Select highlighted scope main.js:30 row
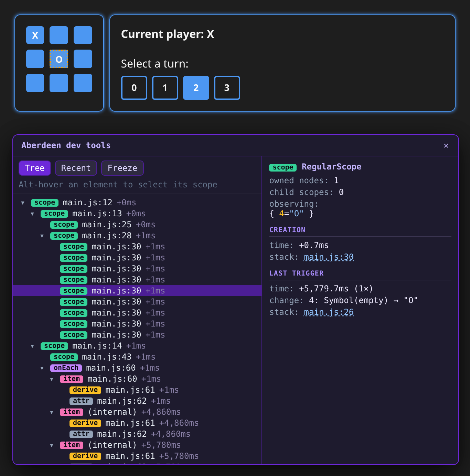 click(137, 291)
